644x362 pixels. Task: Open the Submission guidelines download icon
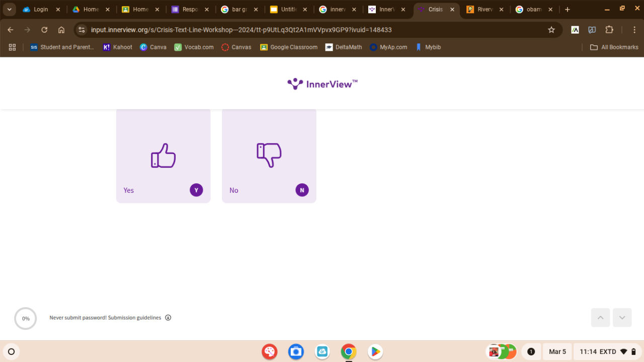[x=168, y=318]
